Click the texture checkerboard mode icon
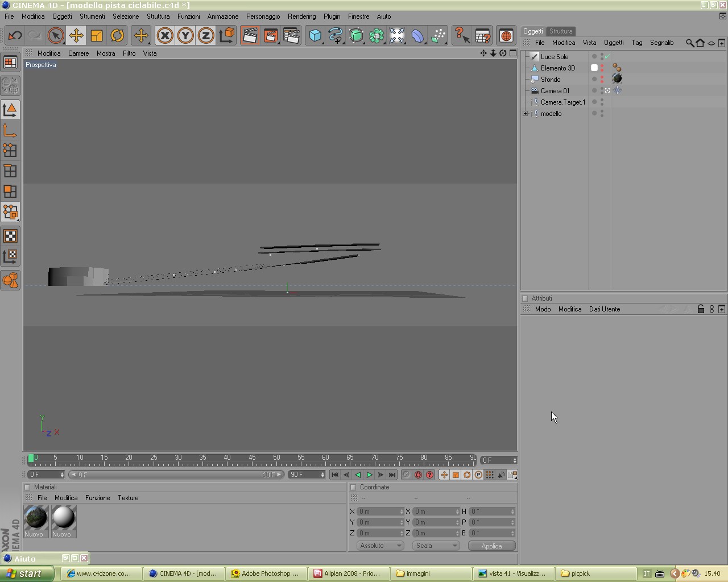The height and width of the screenshot is (582, 728). [10, 236]
